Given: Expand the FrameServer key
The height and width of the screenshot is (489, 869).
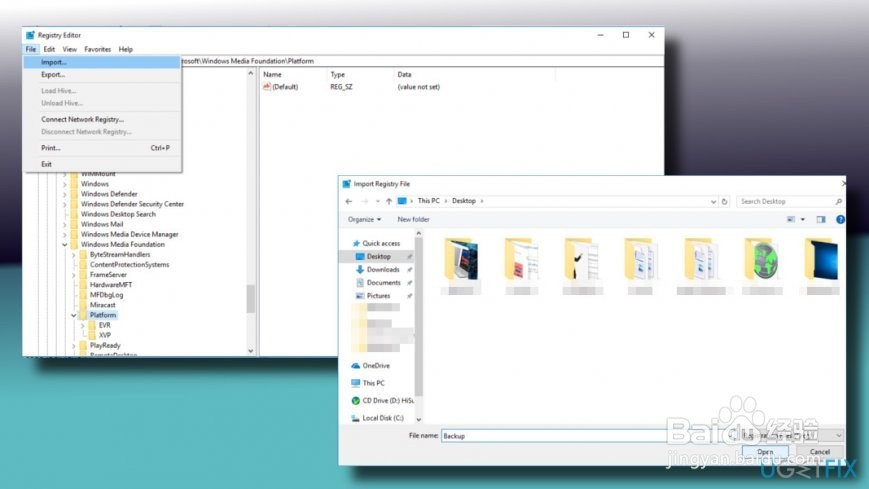Looking at the screenshot, I should [x=74, y=275].
